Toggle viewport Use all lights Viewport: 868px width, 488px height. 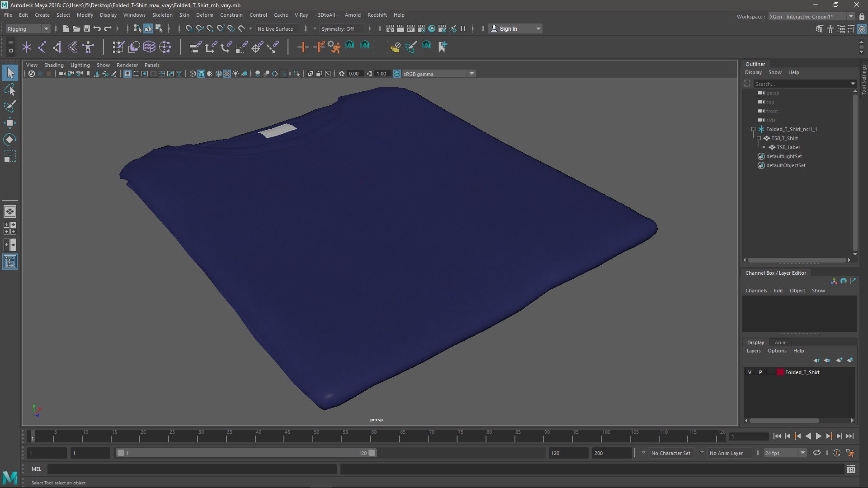point(236,74)
